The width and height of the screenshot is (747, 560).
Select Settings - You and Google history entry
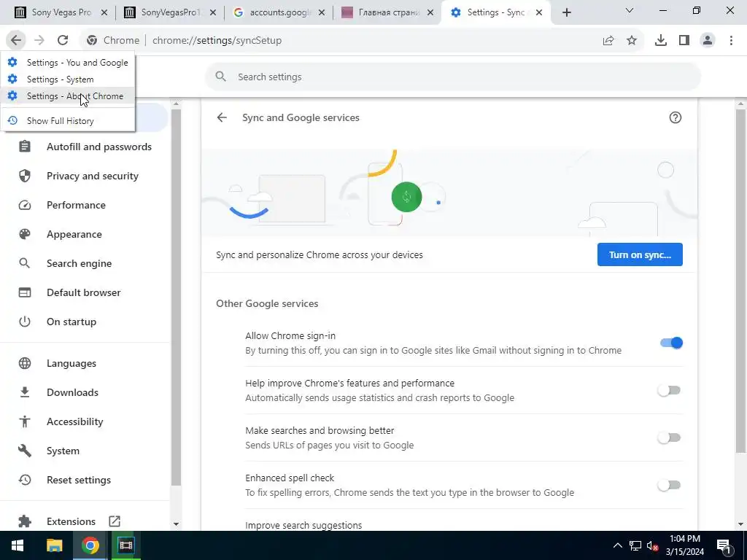tap(68, 63)
